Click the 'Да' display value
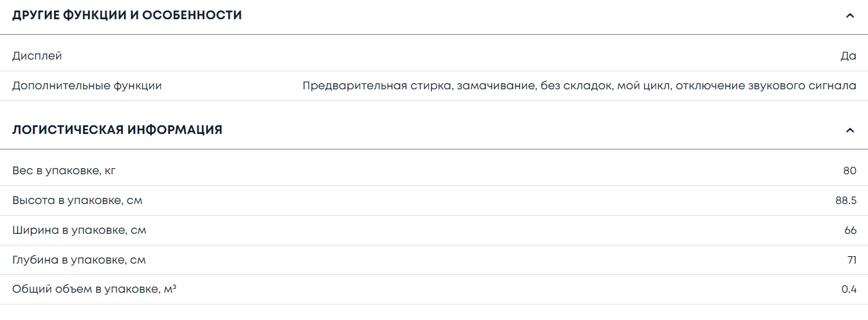 [x=848, y=56]
